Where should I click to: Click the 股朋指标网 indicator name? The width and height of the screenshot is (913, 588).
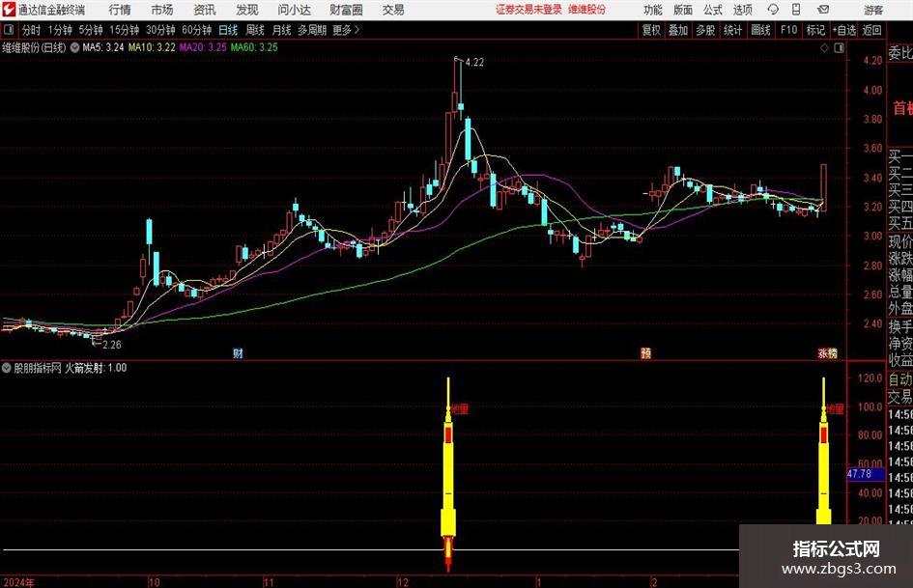coord(38,368)
